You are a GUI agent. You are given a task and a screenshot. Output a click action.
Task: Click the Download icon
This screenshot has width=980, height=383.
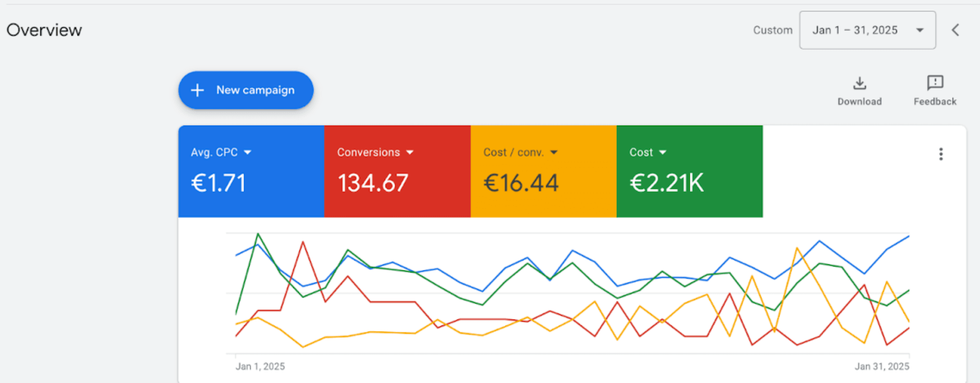click(859, 83)
